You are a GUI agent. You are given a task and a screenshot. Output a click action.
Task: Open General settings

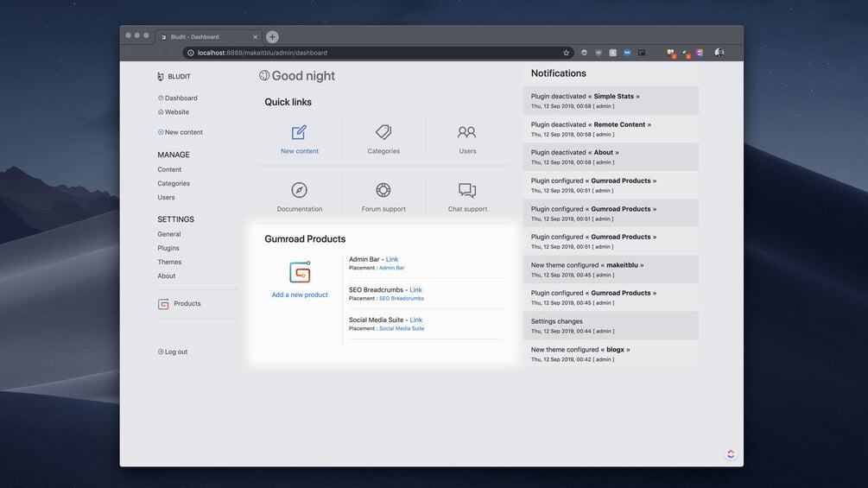(x=168, y=234)
